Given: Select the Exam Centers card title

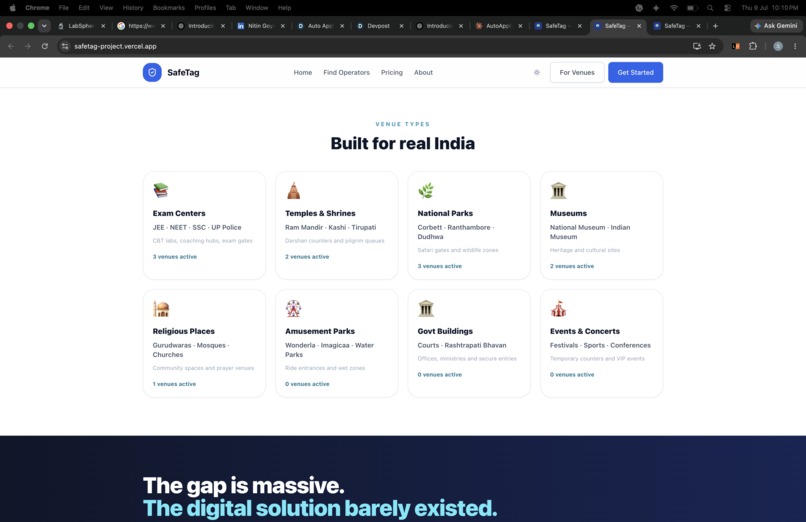Looking at the screenshot, I should coord(179,213).
